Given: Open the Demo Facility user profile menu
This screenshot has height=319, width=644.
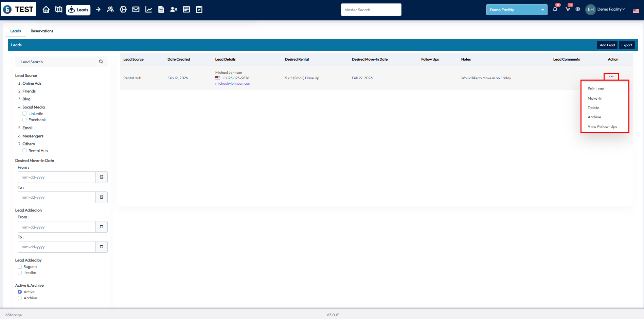Looking at the screenshot, I should (606, 9).
